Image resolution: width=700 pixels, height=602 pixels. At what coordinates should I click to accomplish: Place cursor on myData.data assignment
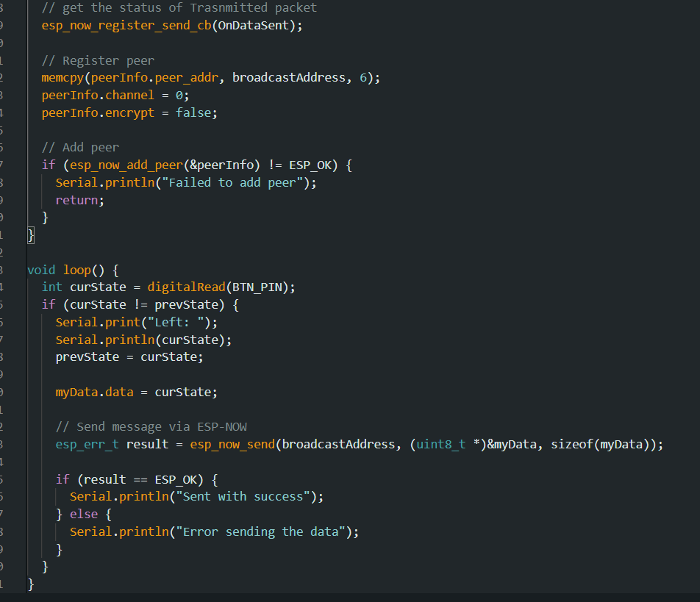point(94,392)
